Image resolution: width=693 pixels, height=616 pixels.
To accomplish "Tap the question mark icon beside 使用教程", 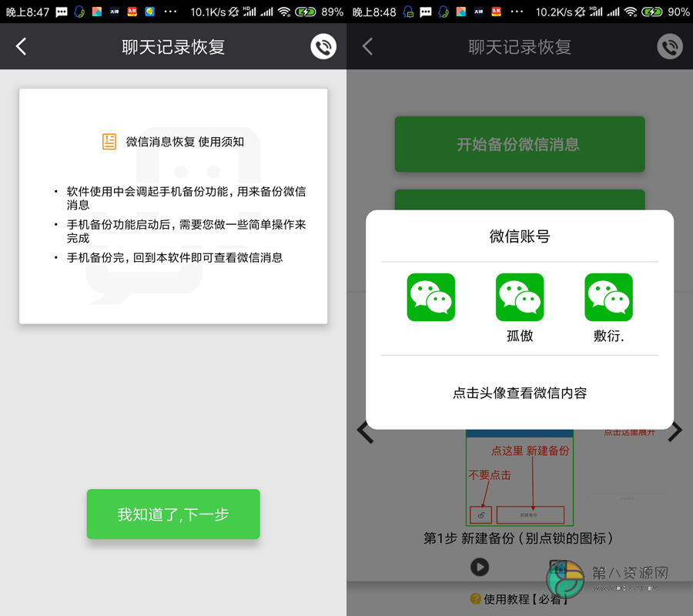I will 476,599.
